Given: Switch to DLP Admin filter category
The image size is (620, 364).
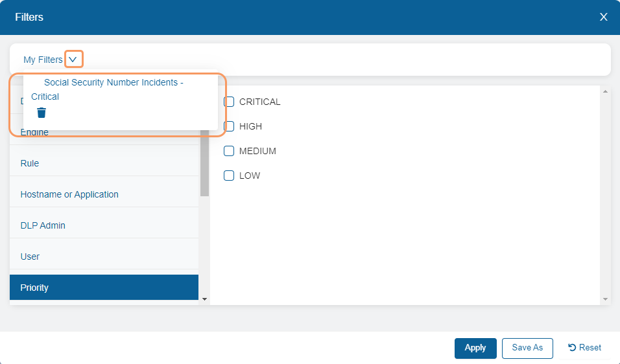Looking at the screenshot, I should (x=43, y=225).
